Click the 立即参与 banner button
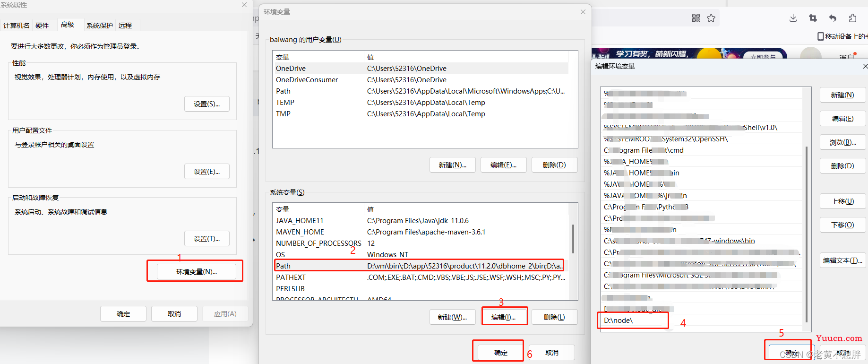868x364 pixels. (763, 56)
